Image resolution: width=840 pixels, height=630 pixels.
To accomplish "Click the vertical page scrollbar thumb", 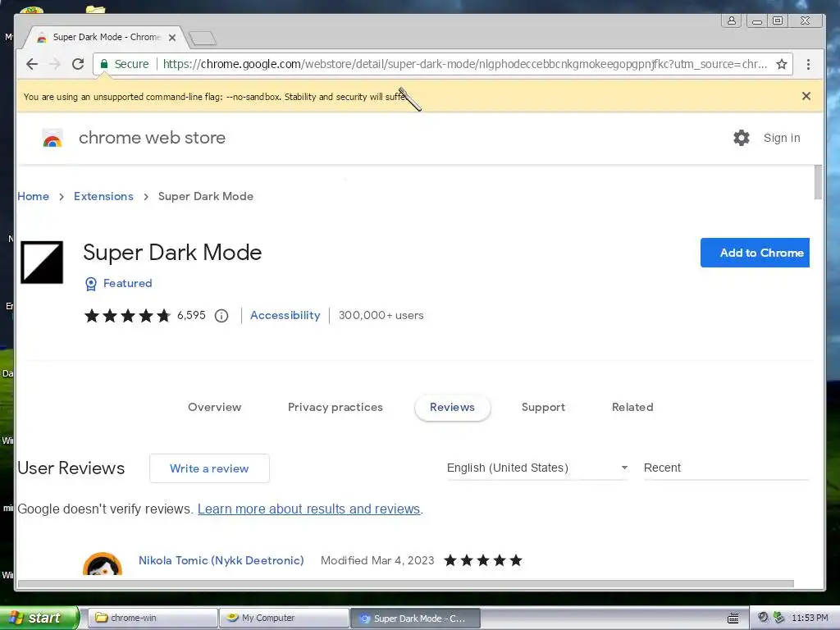I will tap(818, 182).
